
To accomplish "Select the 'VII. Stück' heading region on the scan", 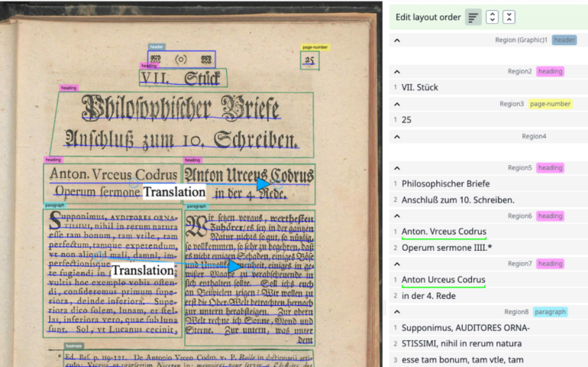I will pos(183,77).
